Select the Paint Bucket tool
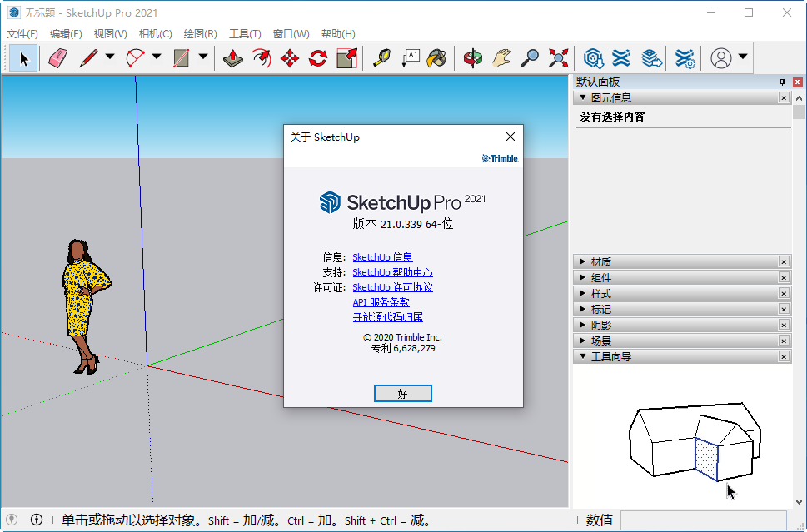This screenshot has width=807, height=532. (x=436, y=58)
